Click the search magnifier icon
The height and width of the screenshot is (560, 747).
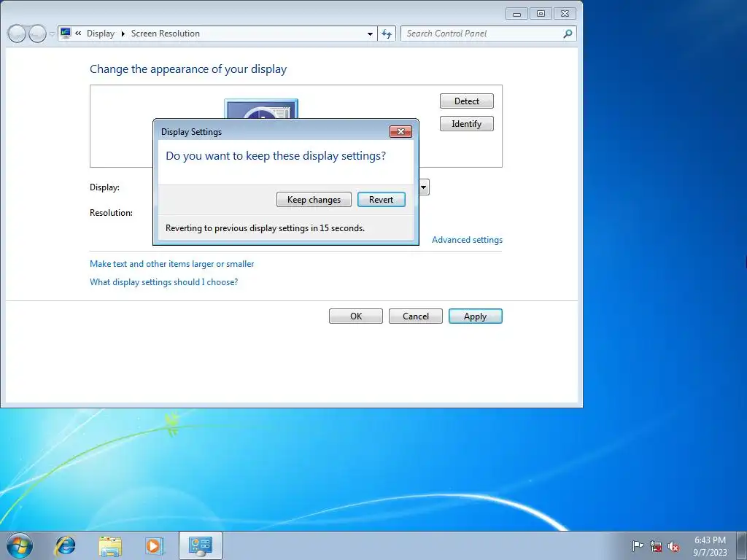[x=568, y=34]
